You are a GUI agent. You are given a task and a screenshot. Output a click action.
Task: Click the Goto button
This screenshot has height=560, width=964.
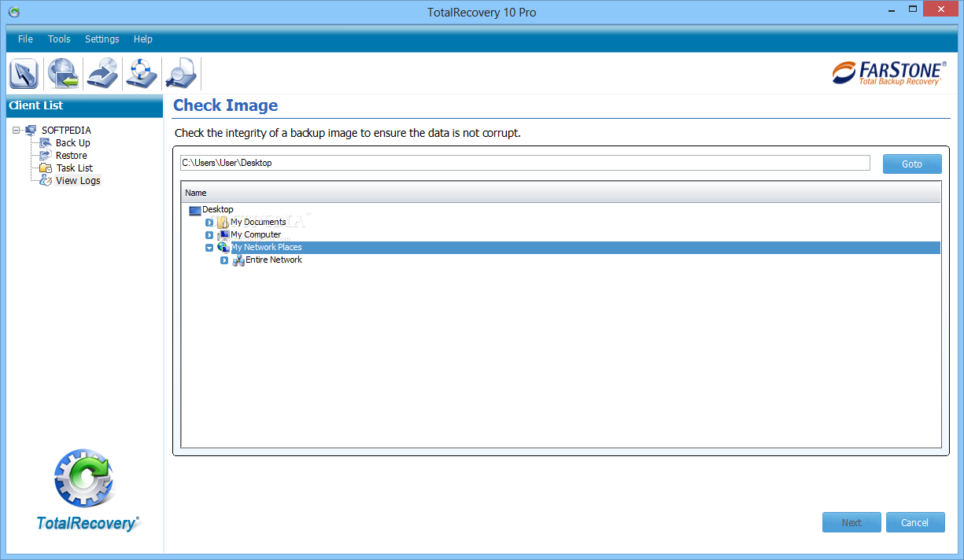pyautogui.click(x=912, y=164)
